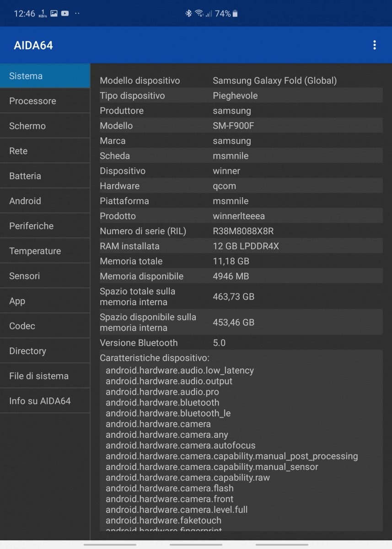This screenshot has width=392, height=549.
Task: Tap the android.hardware.audio.output entry
Action: point(169,381)
